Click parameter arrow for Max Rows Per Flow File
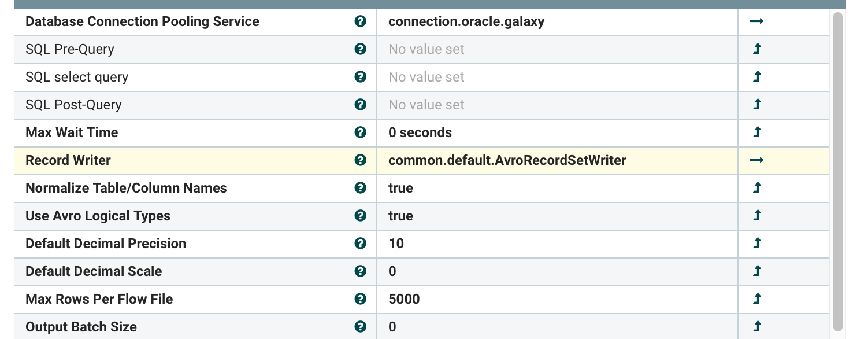 pyautogui.click(x=757, y=299)
